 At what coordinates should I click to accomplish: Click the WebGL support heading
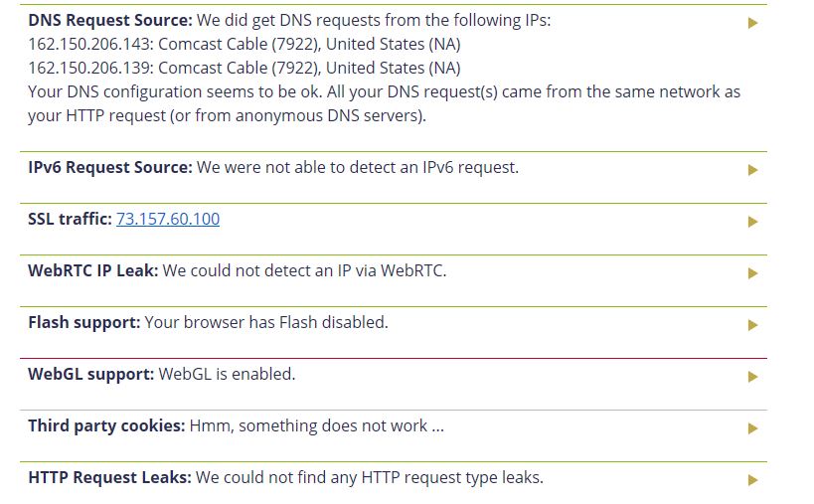click(x=90, y=374)
